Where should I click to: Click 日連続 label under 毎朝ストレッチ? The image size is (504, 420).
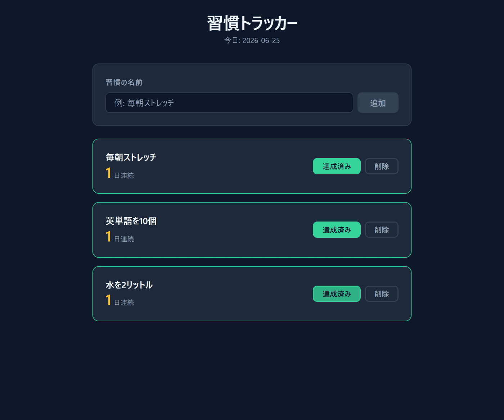click(124, 175)
